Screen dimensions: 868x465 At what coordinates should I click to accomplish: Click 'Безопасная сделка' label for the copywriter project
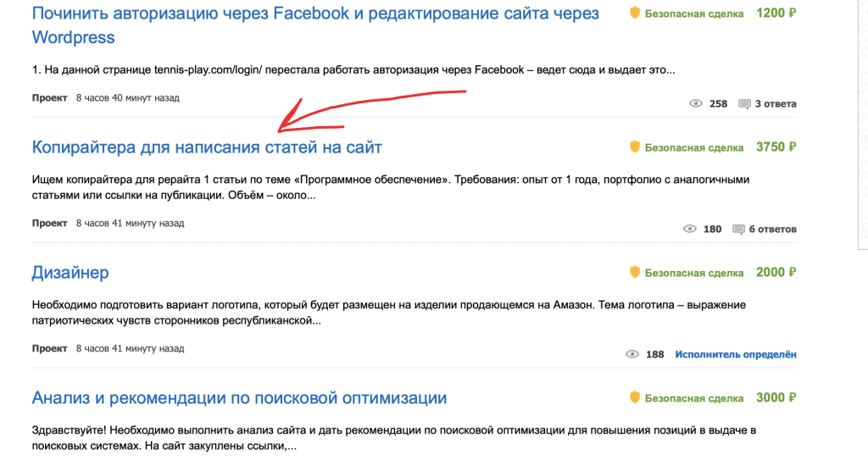pyautogui.click(x=694, y=147)
